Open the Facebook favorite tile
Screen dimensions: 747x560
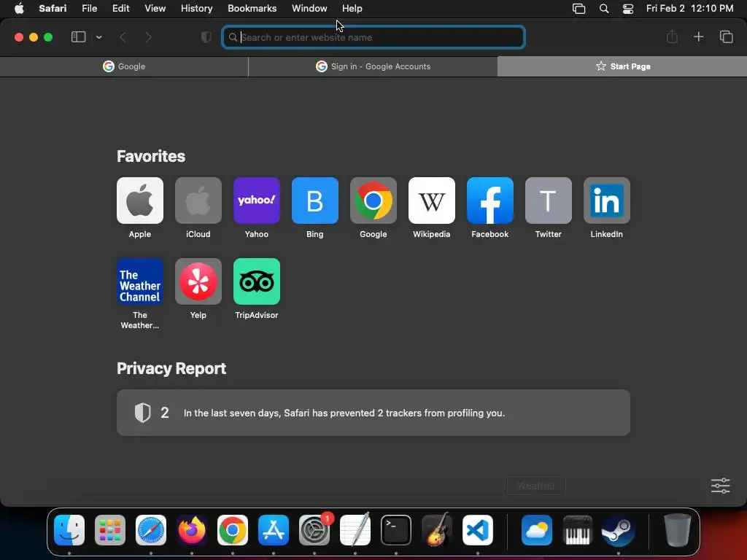tap(489, 201)
